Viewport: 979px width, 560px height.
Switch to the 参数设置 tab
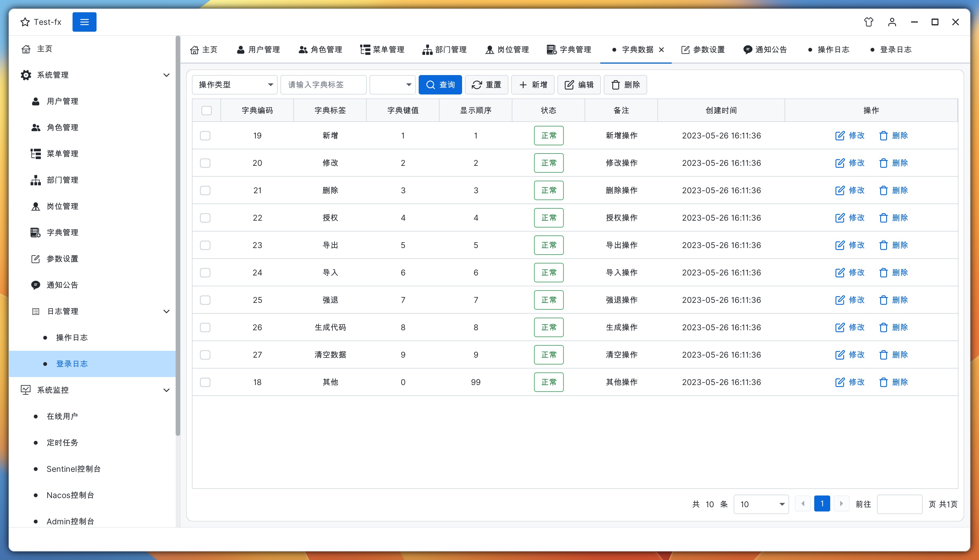703,50
